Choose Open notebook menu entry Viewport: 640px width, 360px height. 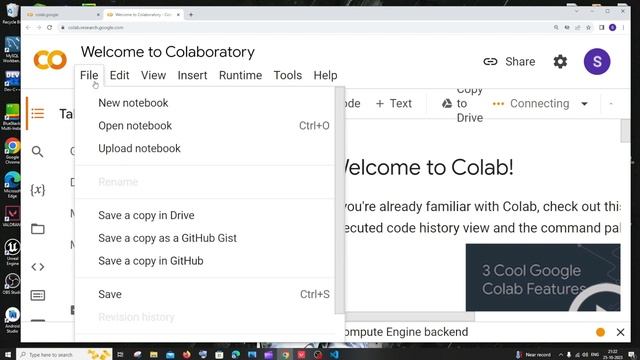click(205, 126)
